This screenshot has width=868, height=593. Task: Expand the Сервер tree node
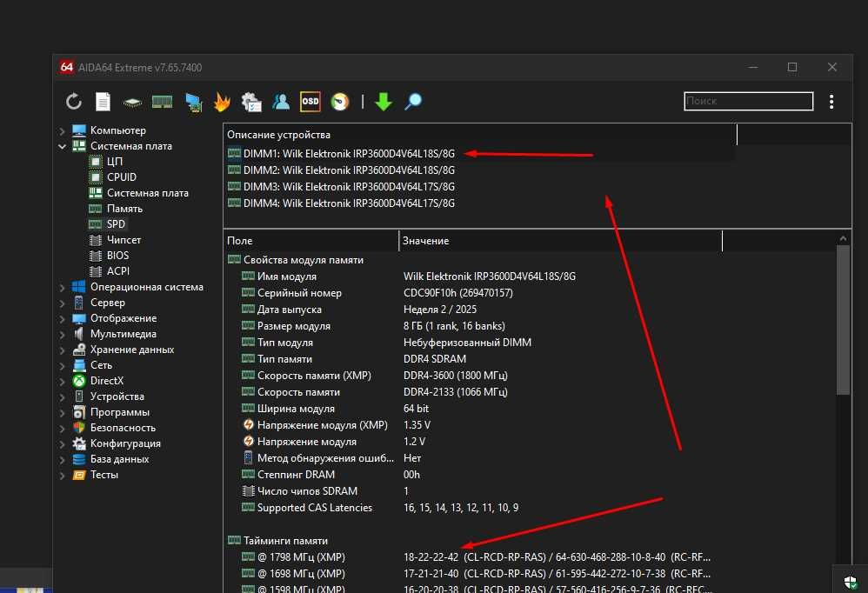pos(62,303)
